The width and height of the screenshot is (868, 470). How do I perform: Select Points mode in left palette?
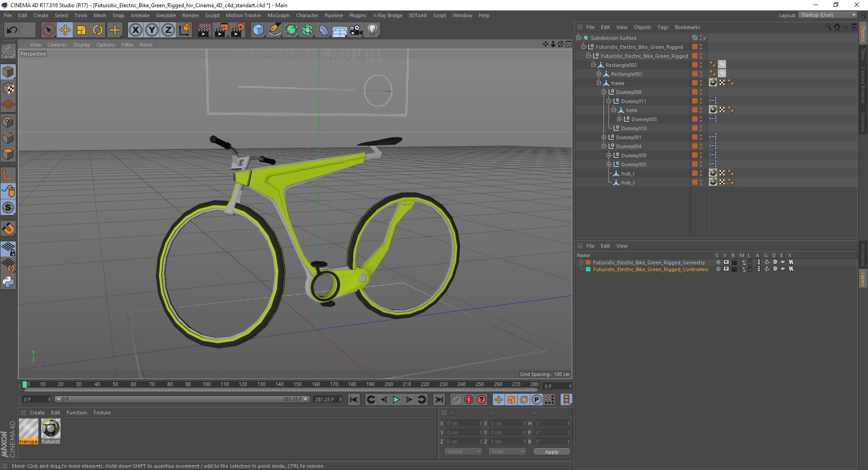[x=8, y=122]
